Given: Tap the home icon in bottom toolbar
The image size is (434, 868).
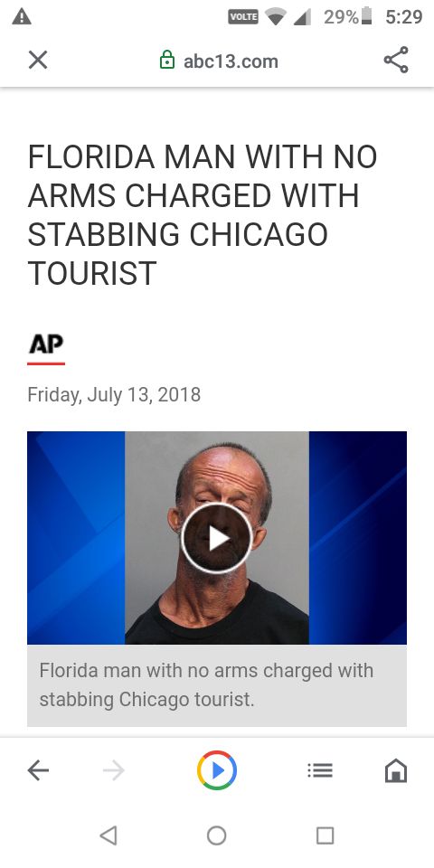Looking at the screenshot, I should click(x=396, y=770).
